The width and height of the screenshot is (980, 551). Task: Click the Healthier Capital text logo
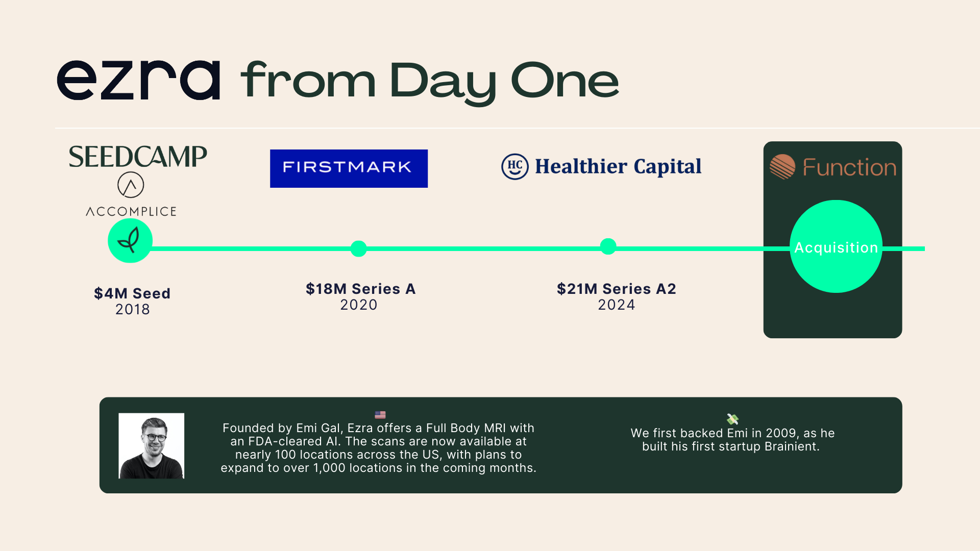click(618, 167)
